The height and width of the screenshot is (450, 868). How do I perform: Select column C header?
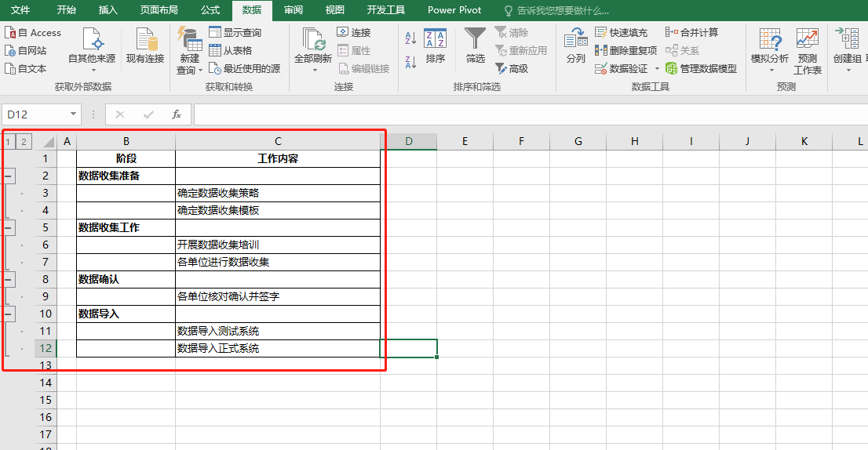coord(278,142)
